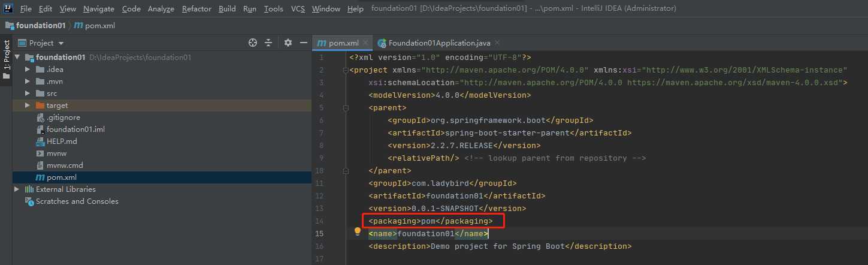Toggle the 1: Project side tool window button
The image size is (868, 265).
click(7, 60)
